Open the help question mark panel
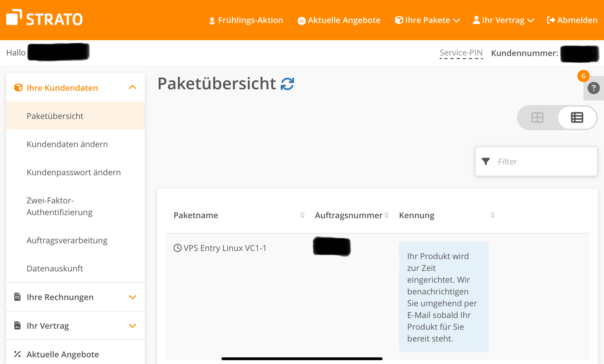The width and height of the screenshot is (604, 364). pyautogui.click(x=593, y=88)
